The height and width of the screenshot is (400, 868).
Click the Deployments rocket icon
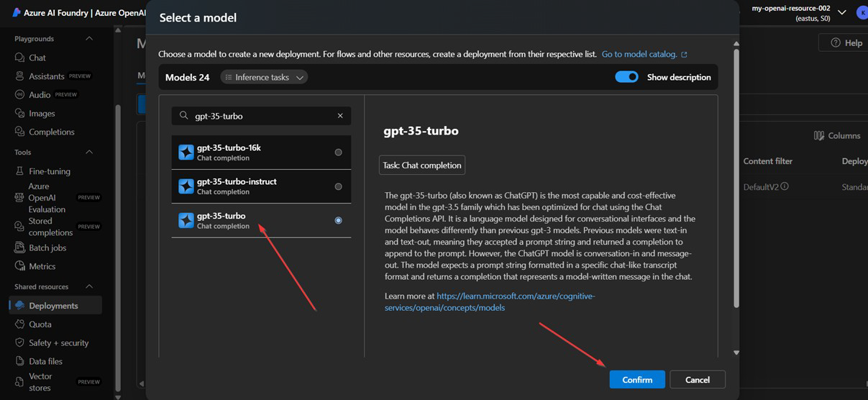[x=20, y=306]
